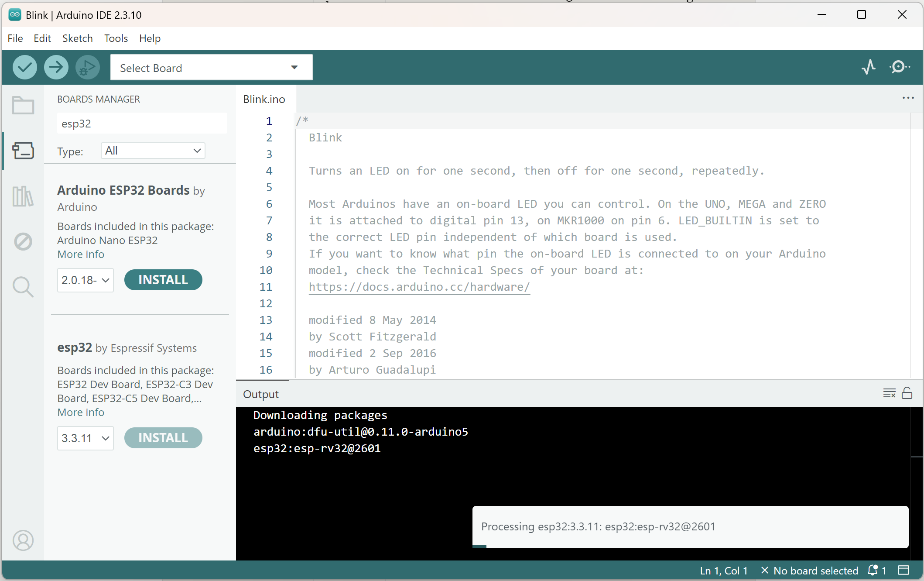The height and width of the screenshot is (581, 924).
Task: Open the Help menu
Action: [x=150, y=38]
